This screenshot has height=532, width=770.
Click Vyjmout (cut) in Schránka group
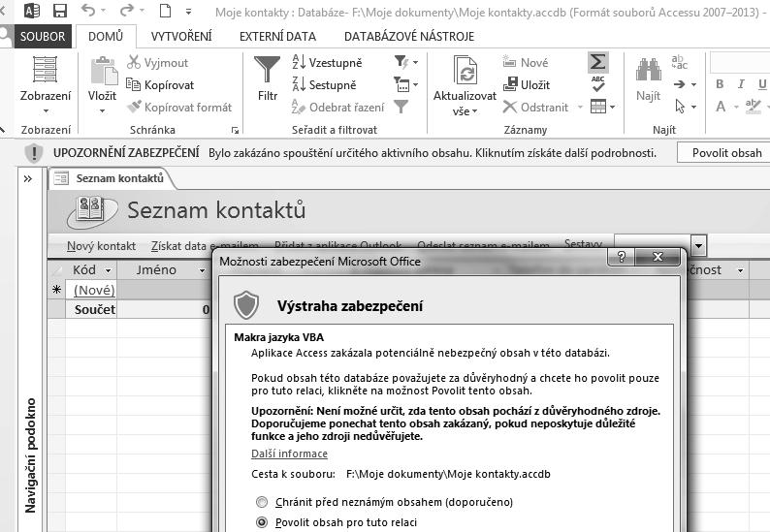point(157,62)
